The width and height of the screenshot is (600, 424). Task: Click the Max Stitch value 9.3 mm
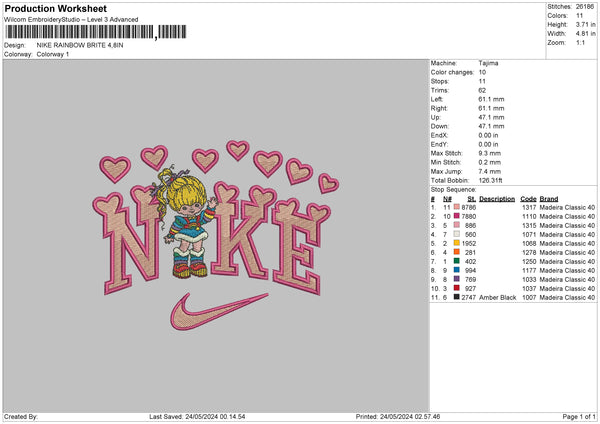pyautogui.click(x=489, y=153)
